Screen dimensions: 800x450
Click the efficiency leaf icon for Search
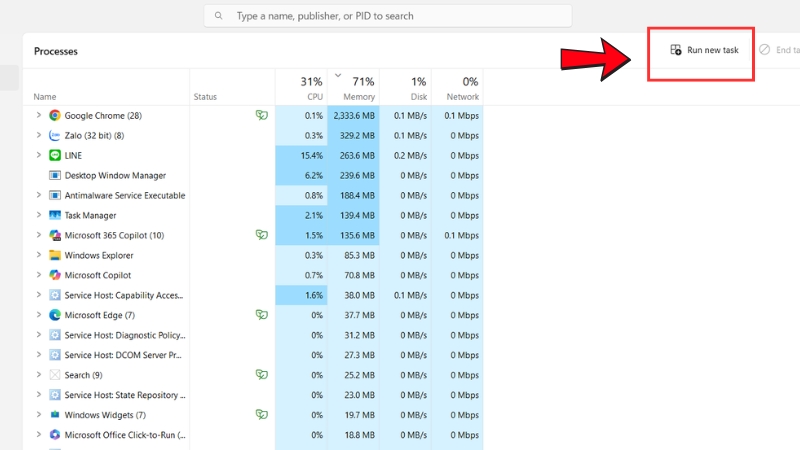pos(262,374)
